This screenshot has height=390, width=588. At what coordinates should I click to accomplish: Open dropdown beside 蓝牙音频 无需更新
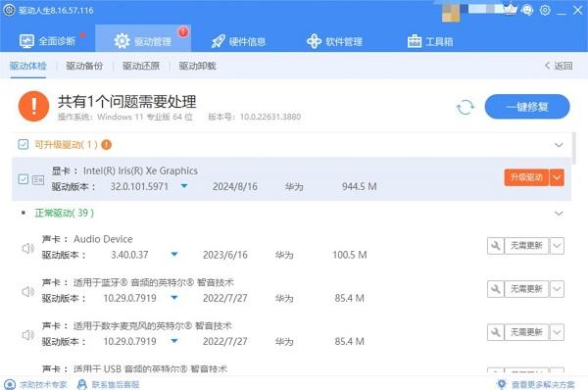(x=557, y=289)
